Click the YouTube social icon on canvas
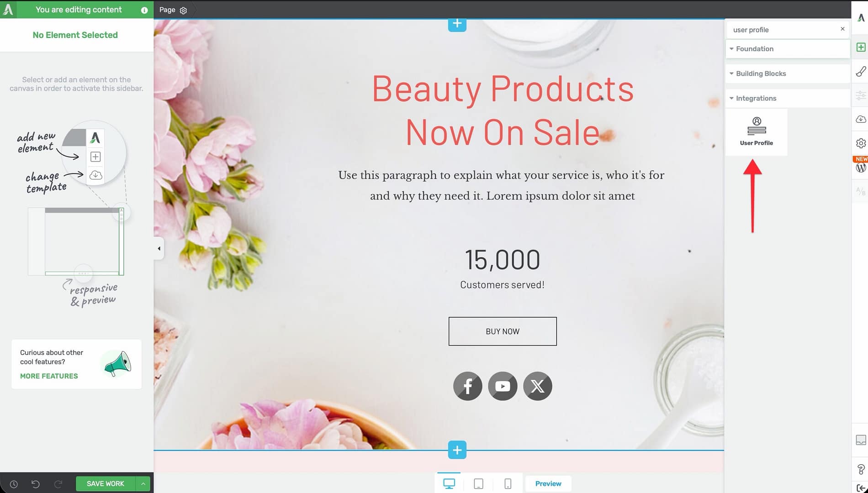Viewport: 868px width, 493px height. point(503,386)
